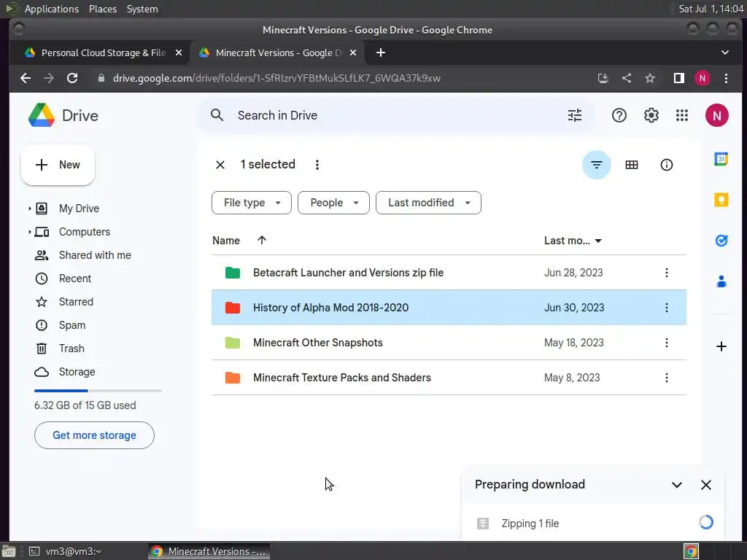
Task: Open the Help support icon
Action: point(619,115)
